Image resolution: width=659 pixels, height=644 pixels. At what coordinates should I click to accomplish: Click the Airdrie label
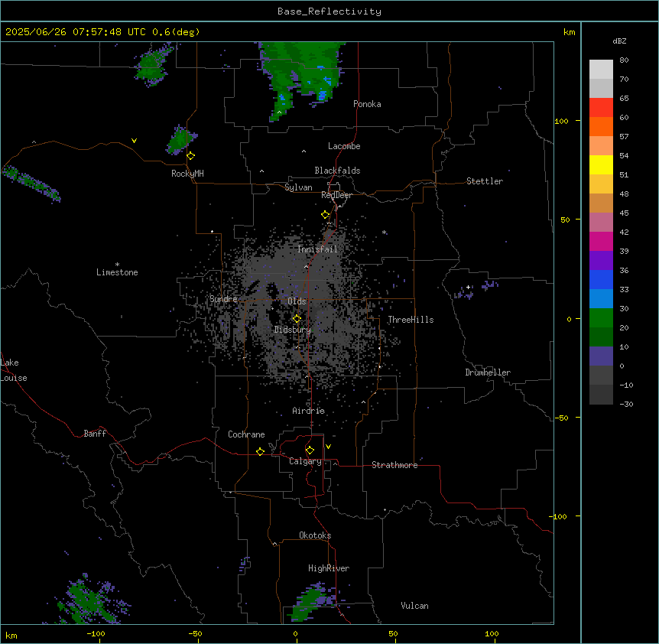tap(309, 411)
